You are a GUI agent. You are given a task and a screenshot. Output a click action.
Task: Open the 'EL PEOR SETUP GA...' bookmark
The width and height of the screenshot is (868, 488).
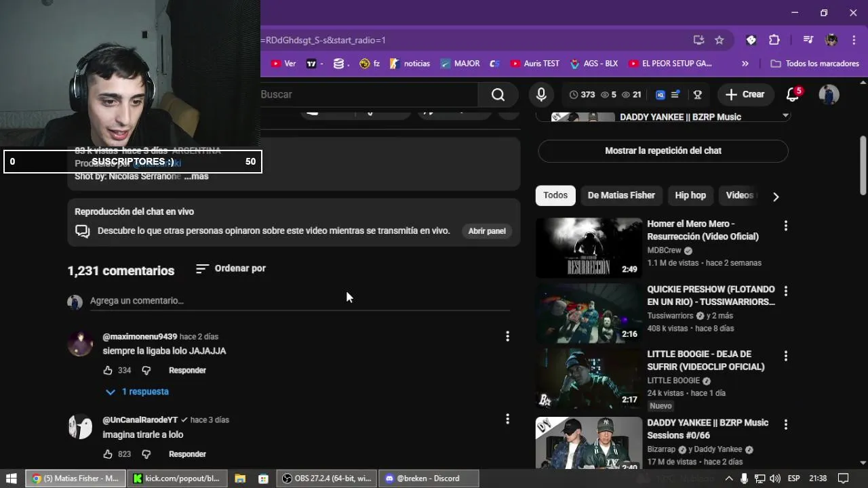point(670,64)
